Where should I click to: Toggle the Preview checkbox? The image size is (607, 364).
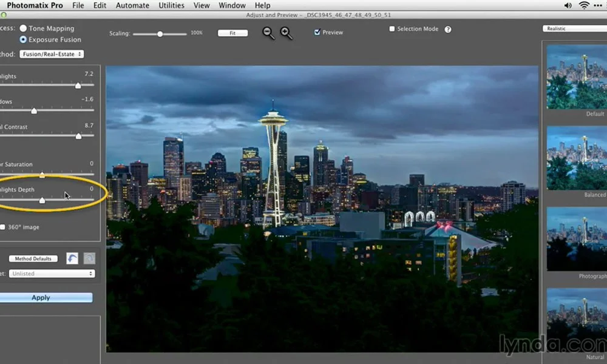click(x=317, y=32)
